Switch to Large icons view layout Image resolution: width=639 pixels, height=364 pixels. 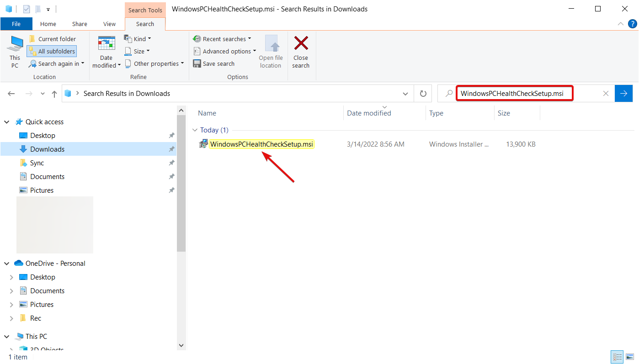(630, 357)
